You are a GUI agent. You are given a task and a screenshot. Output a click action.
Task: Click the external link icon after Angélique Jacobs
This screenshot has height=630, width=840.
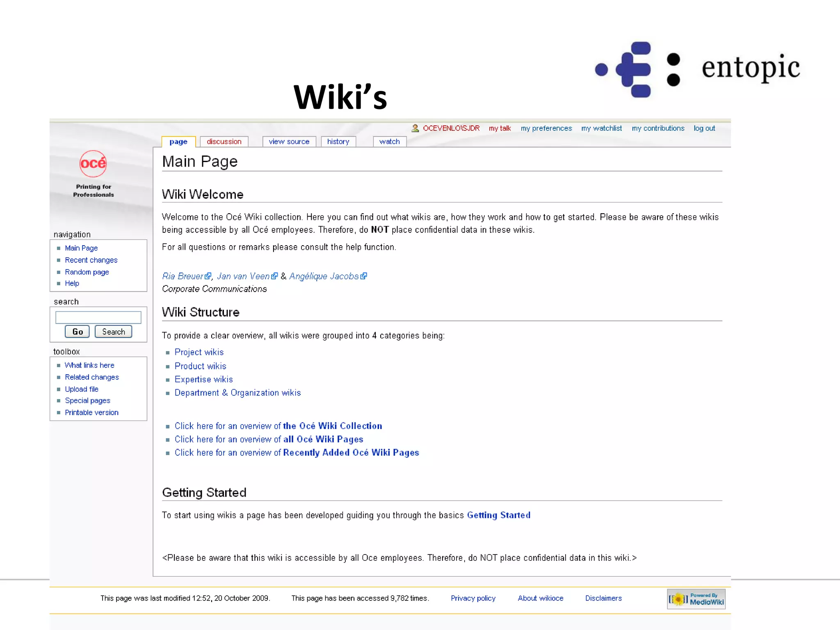363,276
